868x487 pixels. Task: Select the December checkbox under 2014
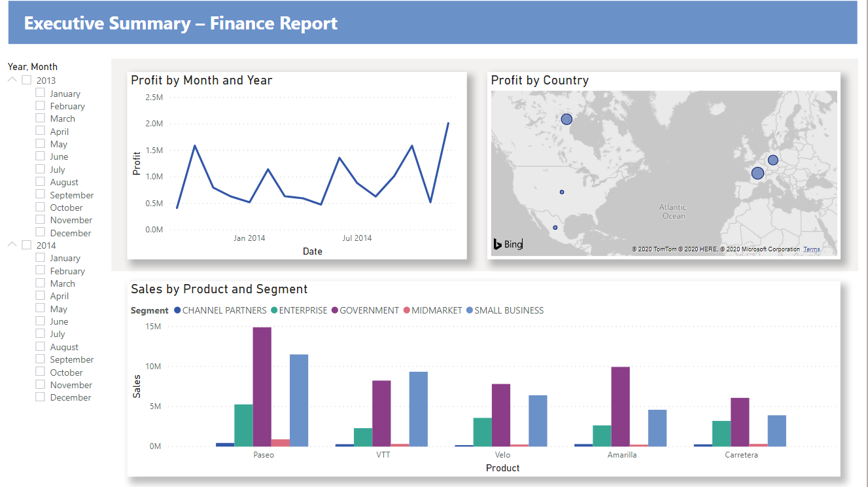[x=41, y=397]
